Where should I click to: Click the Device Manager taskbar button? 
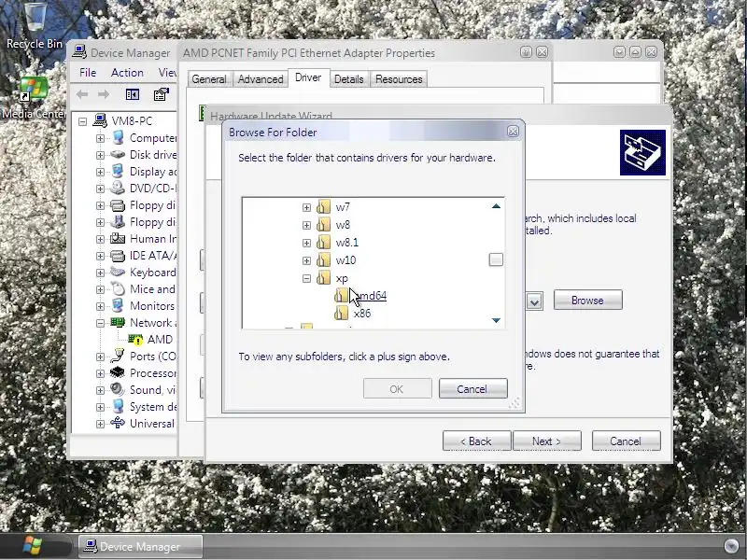coord(141,547)
